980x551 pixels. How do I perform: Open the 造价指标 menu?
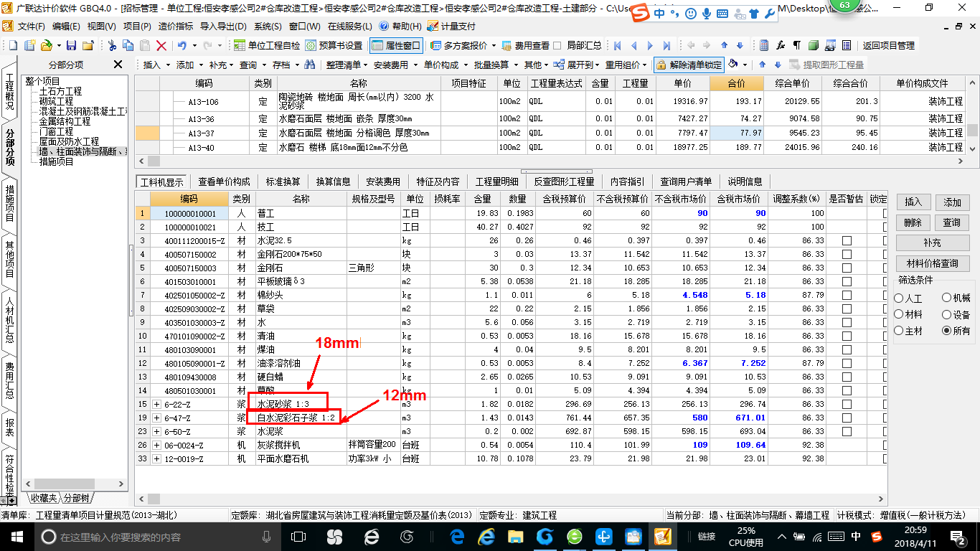pyautogui.click(x=176, y=26)
